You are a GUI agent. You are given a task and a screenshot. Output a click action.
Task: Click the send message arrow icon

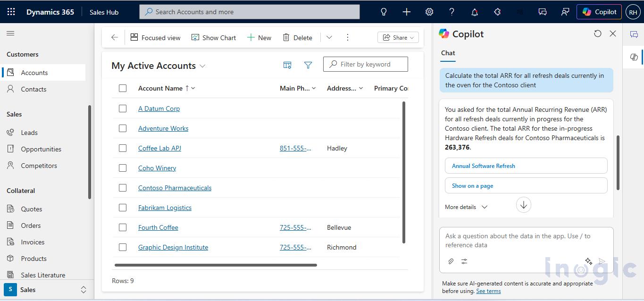[602, 261]
